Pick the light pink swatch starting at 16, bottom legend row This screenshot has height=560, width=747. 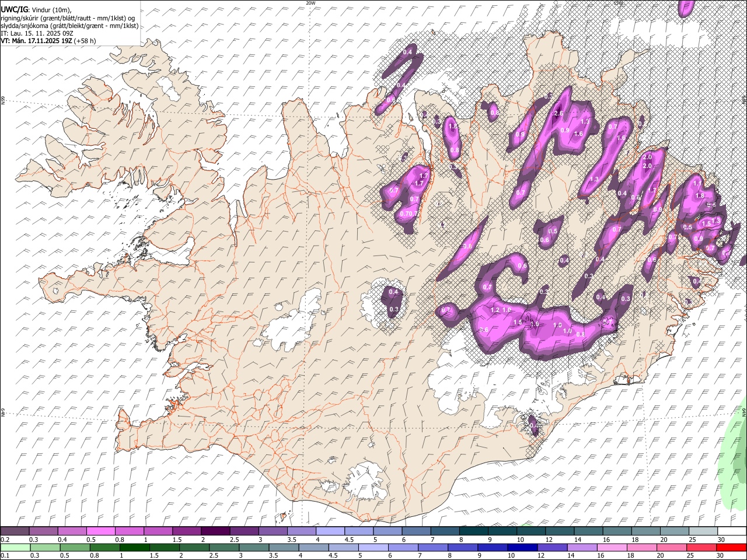click(x=611, y=547)
